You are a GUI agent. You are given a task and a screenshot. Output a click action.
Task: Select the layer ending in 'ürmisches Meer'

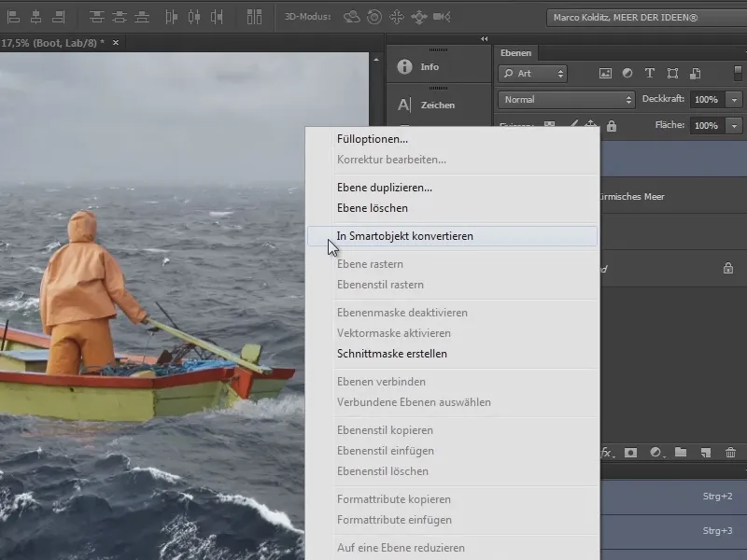coord(673,196)
